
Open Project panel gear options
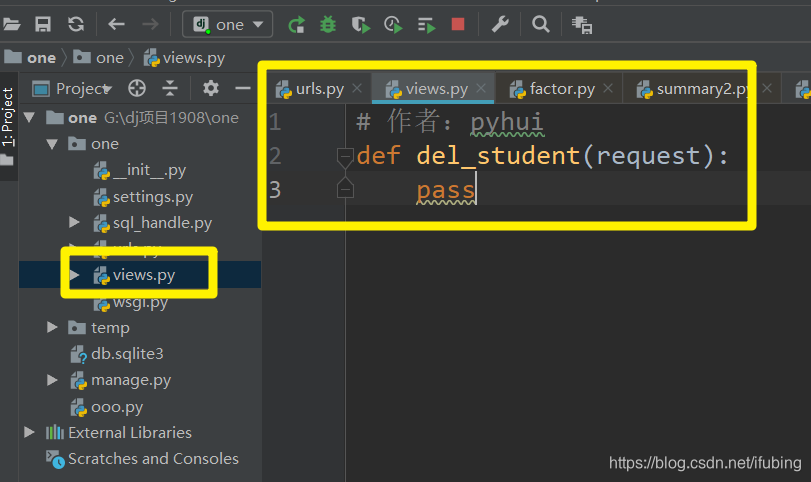(x=211, y=88)
